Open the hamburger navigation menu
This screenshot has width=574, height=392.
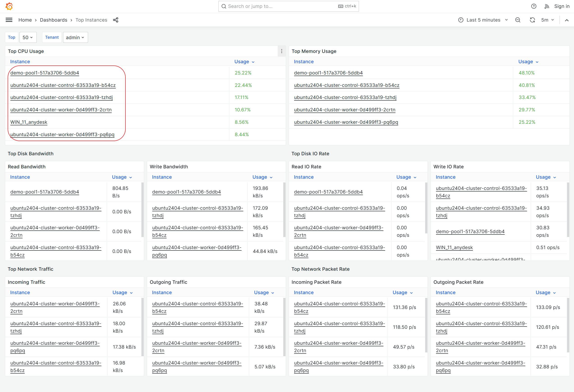pos(9,20)
